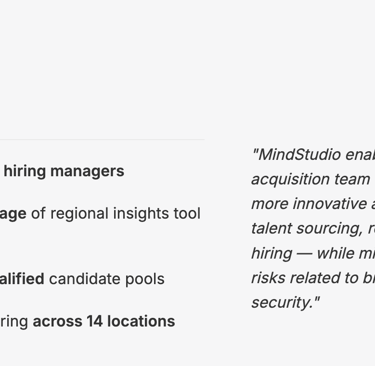The height and width of the screenshot is (366, 375).
Task: Click the word 'security.' ending the quote
Action: click(x=283, y=303)
